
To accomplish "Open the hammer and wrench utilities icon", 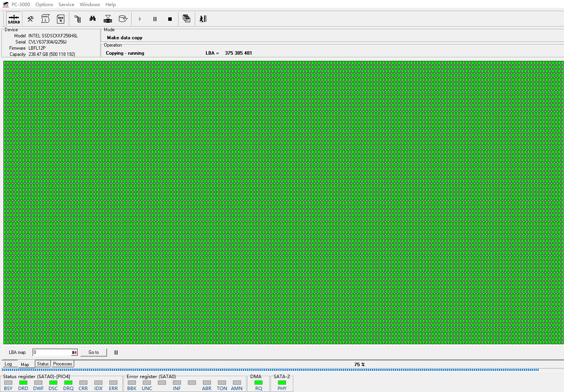I will tap(30, 19).
